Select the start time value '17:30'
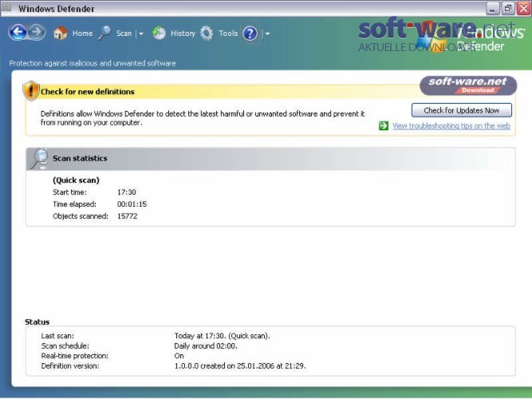532x399 pixels. (x=127, y=192)
